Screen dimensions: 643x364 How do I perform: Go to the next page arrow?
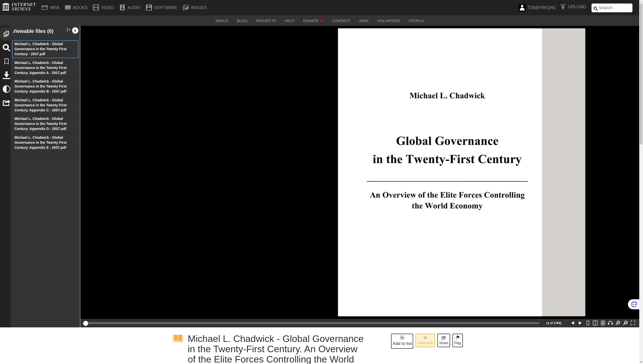click(x=580, y=323)
